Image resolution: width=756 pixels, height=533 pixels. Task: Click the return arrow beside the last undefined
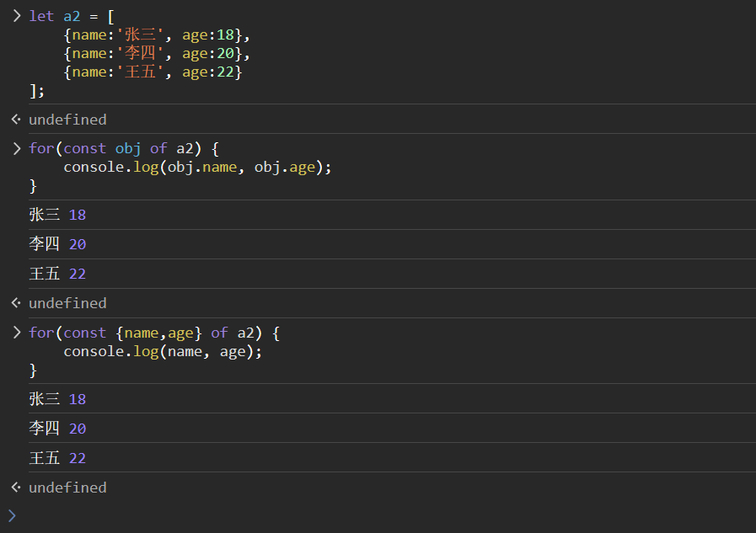tap(15, 488)
